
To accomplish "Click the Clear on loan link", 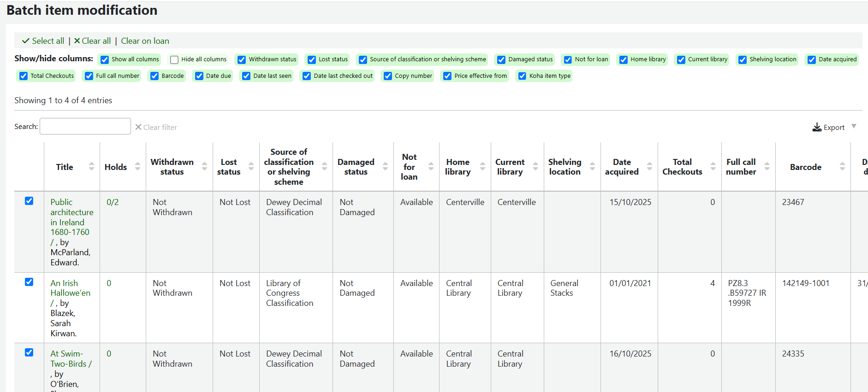I will [145, 41].
